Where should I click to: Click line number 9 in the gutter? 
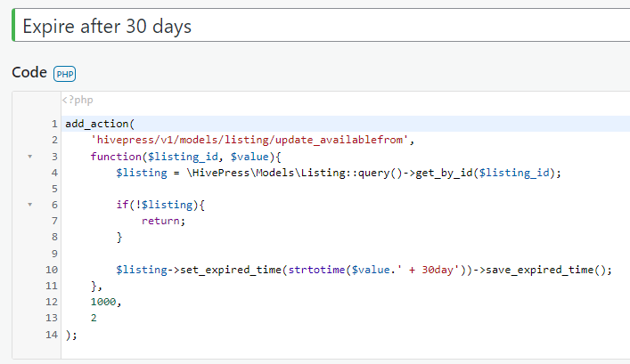tap(54, 254)
